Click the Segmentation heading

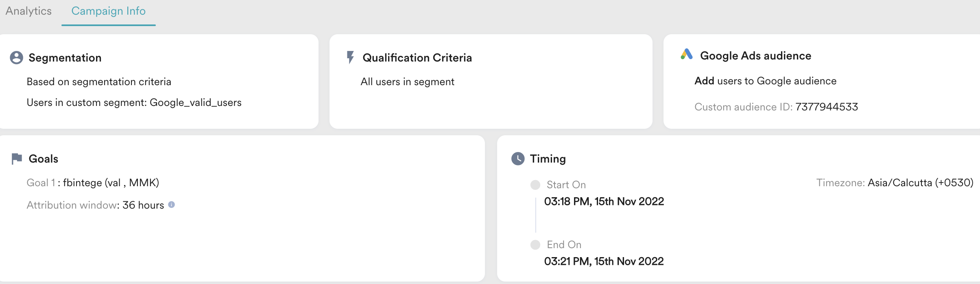coord(65,58)
